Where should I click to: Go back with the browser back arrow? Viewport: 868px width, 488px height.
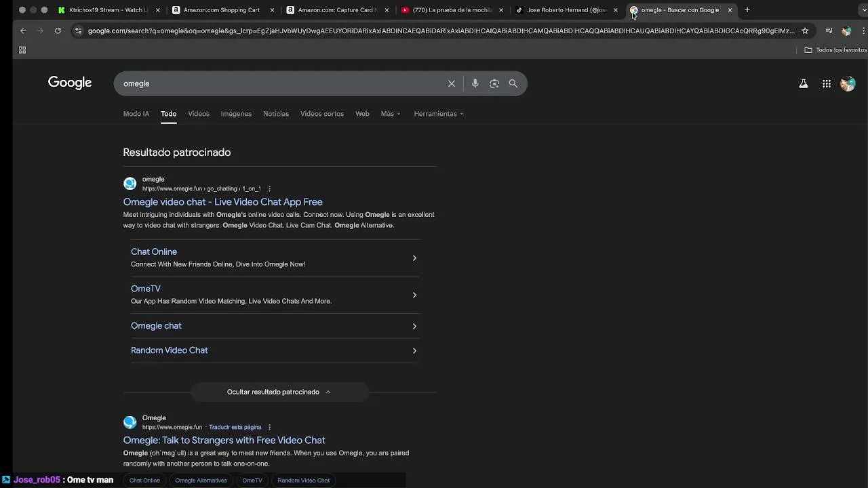[23, 30]
